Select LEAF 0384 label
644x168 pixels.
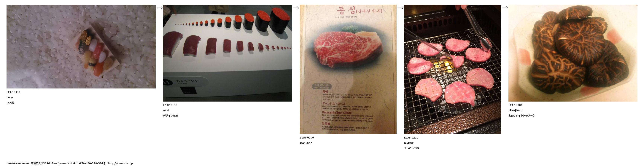pos(515,105)
